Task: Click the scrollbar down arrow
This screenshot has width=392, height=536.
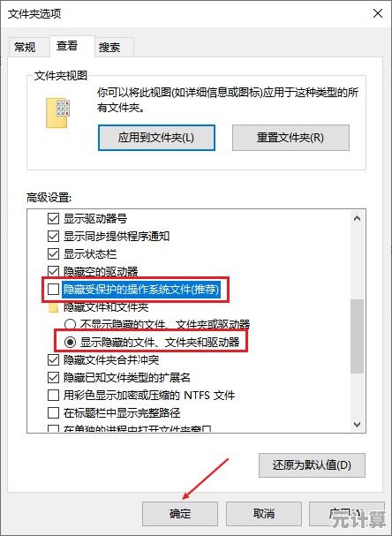Action: [x=358, y=425]
